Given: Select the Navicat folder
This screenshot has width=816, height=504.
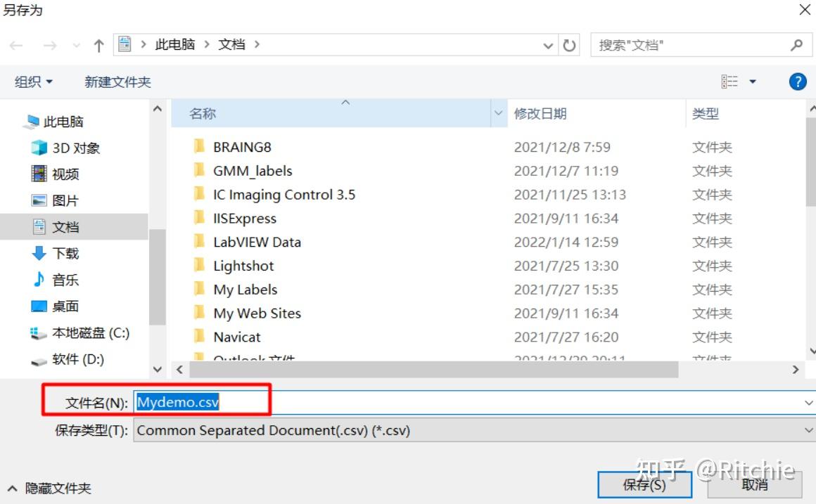Looking at the screenshot, I should [237, 337].
